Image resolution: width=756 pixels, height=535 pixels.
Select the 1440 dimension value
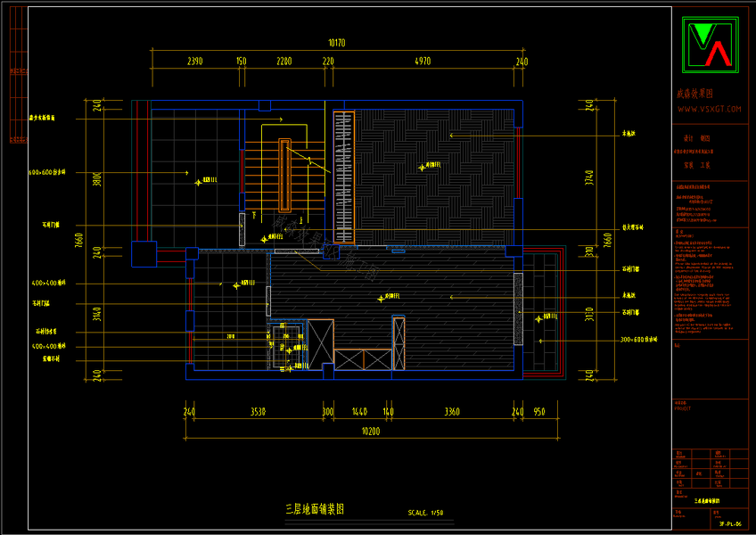pos(359,411)
